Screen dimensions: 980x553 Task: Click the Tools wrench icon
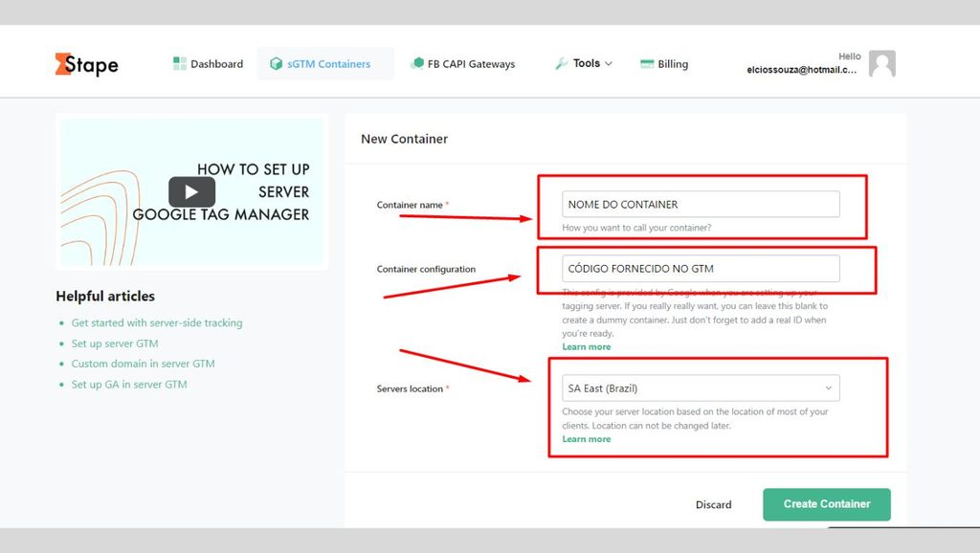(x=561, y=63)
